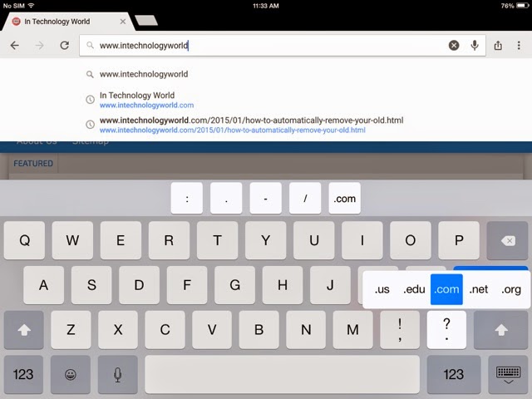Tap the space bar
This screenshot has height=399, width=532.
283,375
